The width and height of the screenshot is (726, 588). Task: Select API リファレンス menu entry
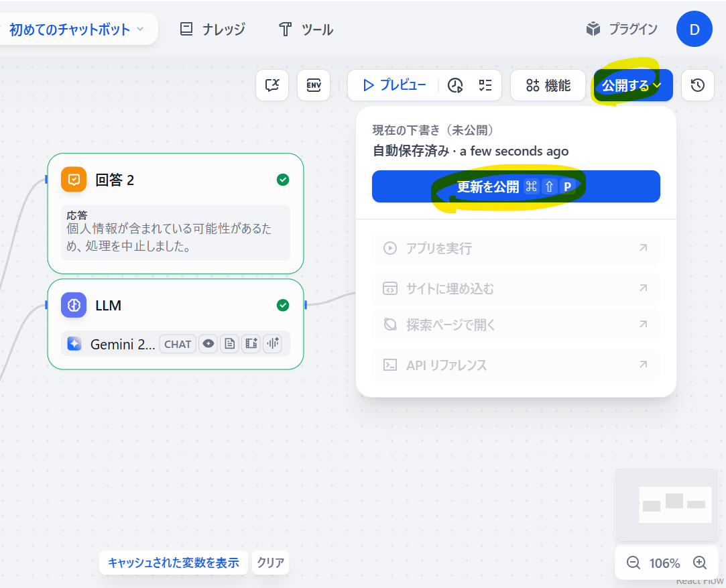tap(516, 365)
